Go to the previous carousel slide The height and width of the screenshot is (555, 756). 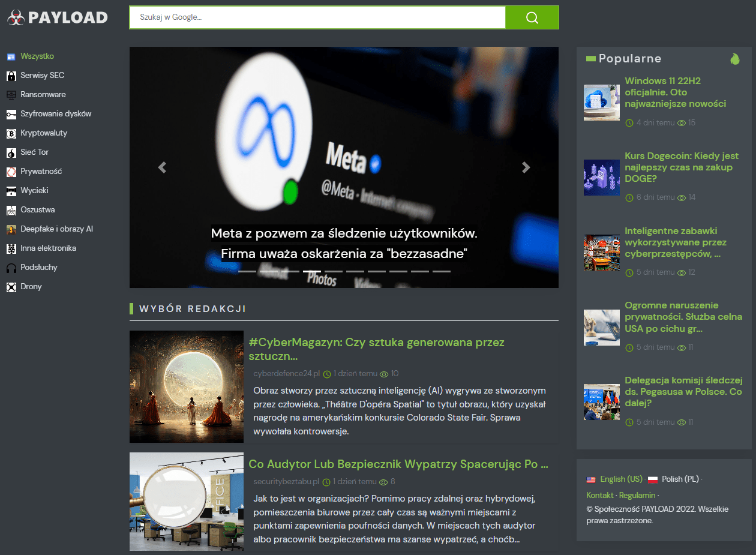pyautogui.click(x=162, y=167)
